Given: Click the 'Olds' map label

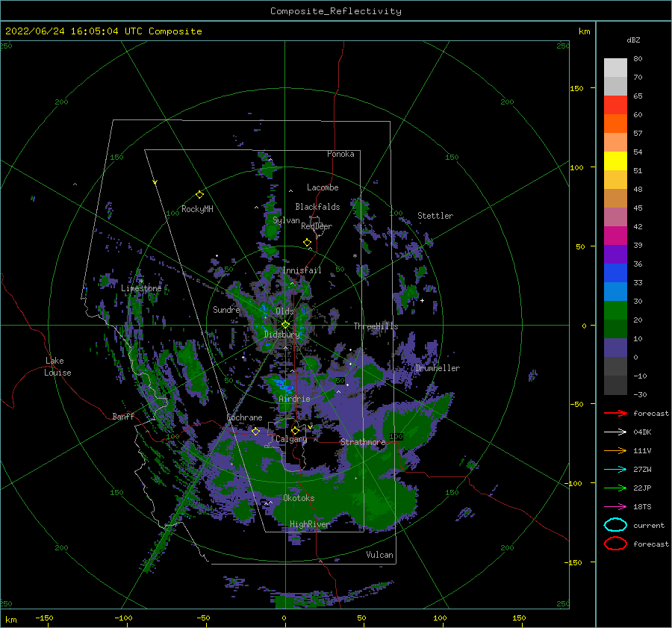Looking at the screenshot, I should [x=284, y=311].
